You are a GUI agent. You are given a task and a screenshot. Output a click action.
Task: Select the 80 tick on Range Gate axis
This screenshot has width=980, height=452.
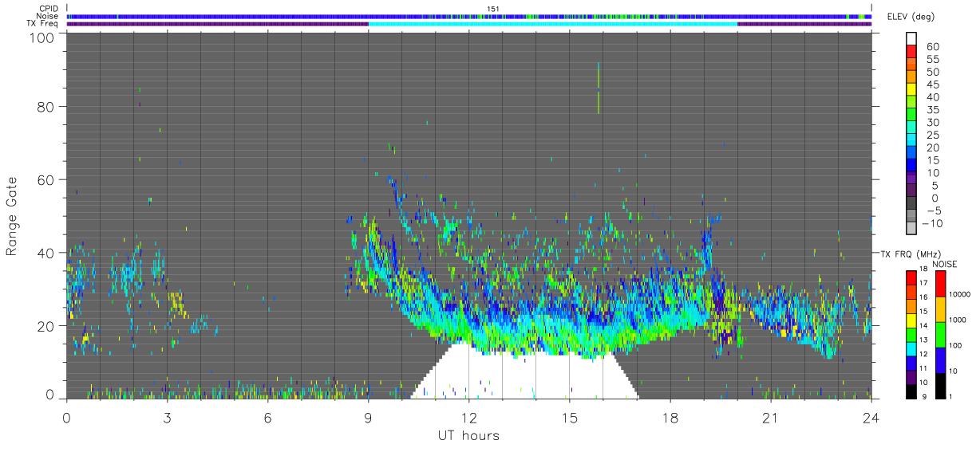click(x=46, y=106)
